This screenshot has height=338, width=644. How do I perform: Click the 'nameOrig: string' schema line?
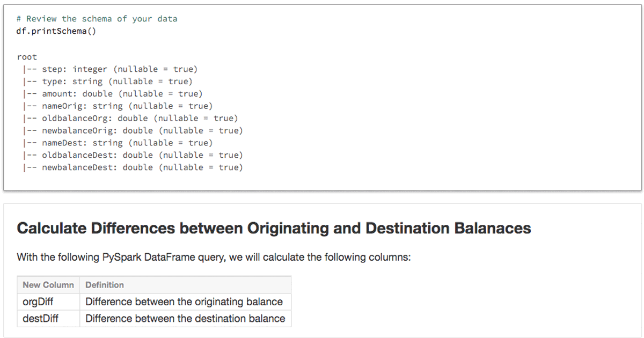click(x=127, y=106)
